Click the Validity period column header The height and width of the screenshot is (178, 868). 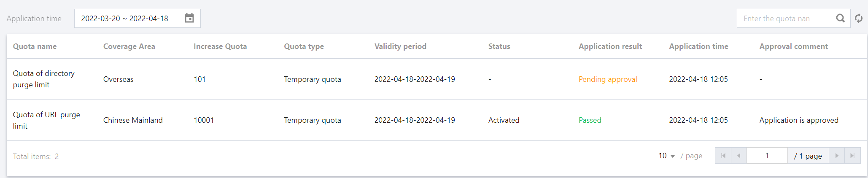pos(400,46)
